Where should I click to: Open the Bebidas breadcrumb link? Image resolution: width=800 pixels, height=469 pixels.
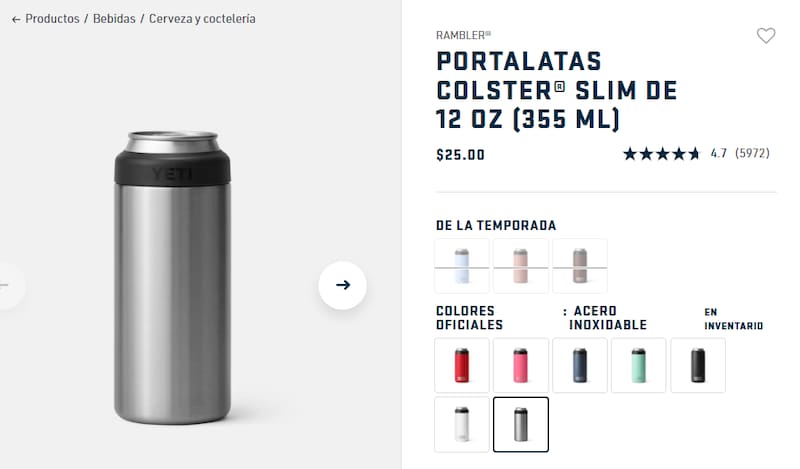pyautogui.click(x=114, y=19)
